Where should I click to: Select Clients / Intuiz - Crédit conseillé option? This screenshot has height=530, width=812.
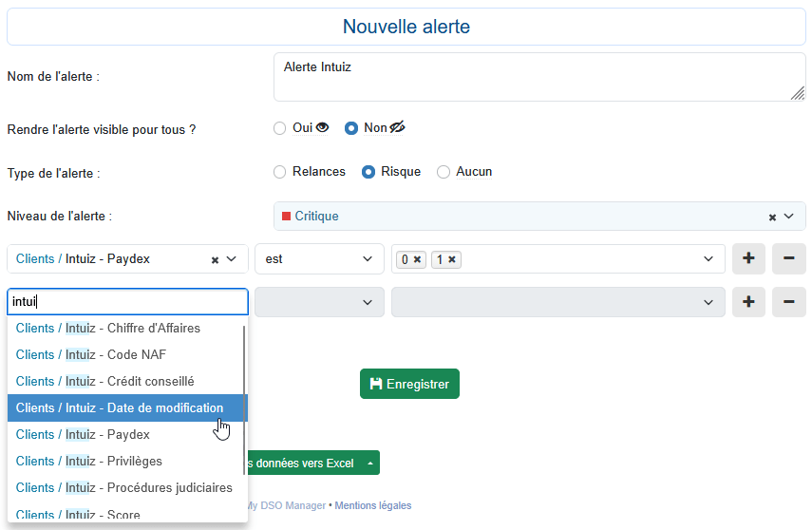127,381
